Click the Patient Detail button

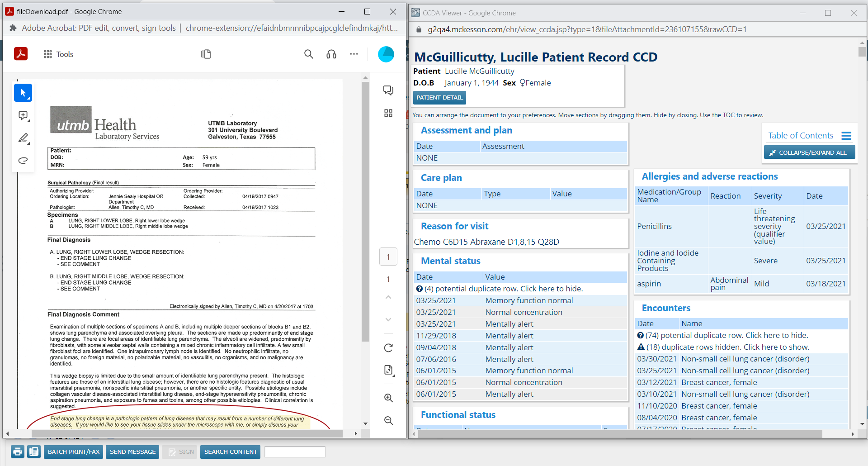[x=439, y=98]
